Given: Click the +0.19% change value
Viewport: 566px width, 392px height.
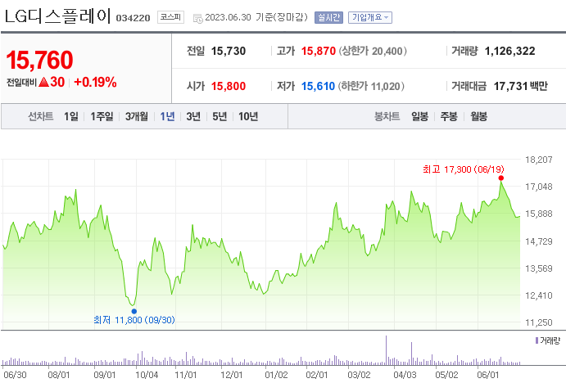Looking at the screenshot, I should click(95, 82).
